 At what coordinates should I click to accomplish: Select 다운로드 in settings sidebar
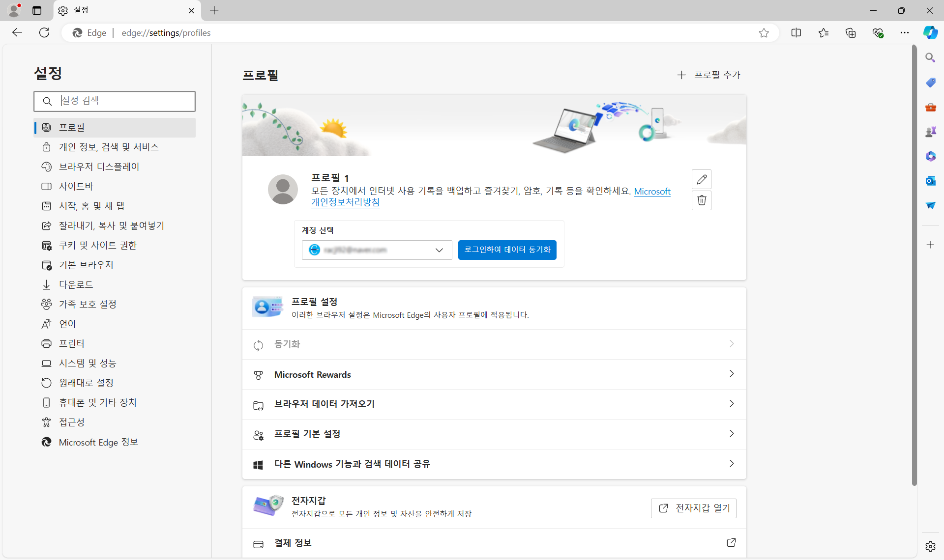(76, 284)
